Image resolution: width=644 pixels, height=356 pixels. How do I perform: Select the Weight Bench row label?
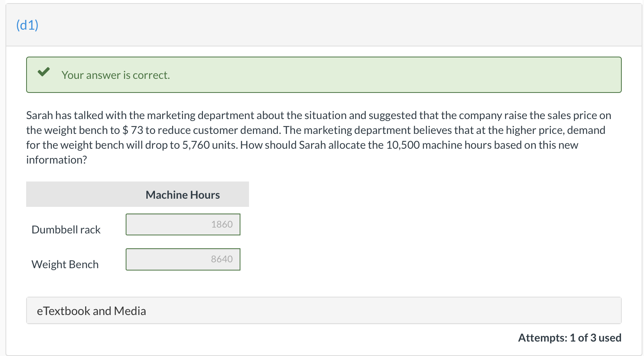tap(65, 264)
